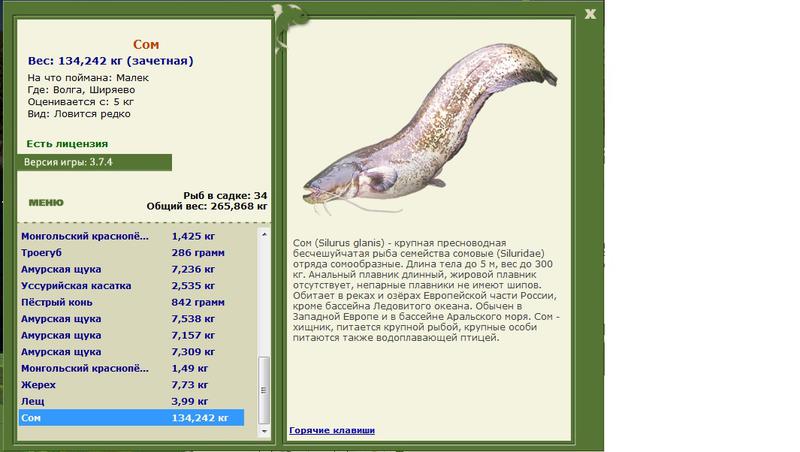Select Амурская щука 7,309 кг row
Image resolution: width=800 pixels, height=452 pixels.
132,351
